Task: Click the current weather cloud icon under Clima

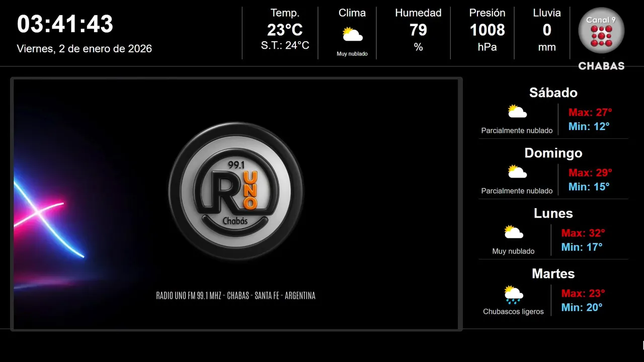Action: point(352,35)
